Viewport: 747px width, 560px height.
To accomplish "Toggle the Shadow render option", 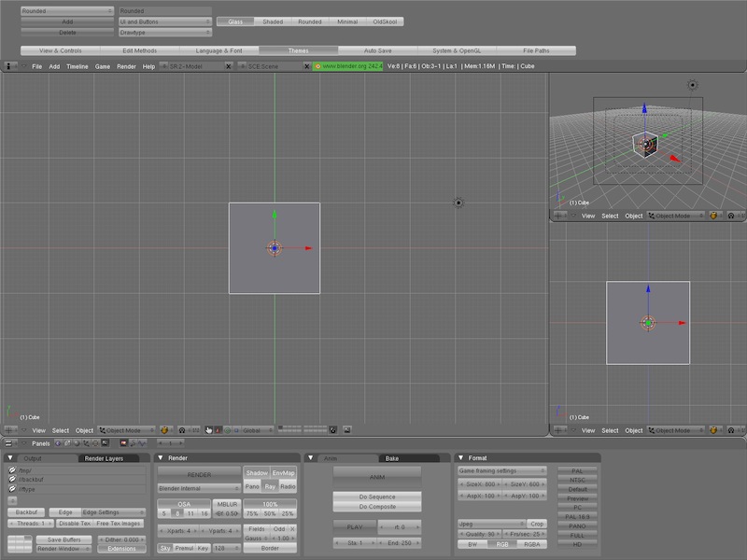I will coord(256,473).
